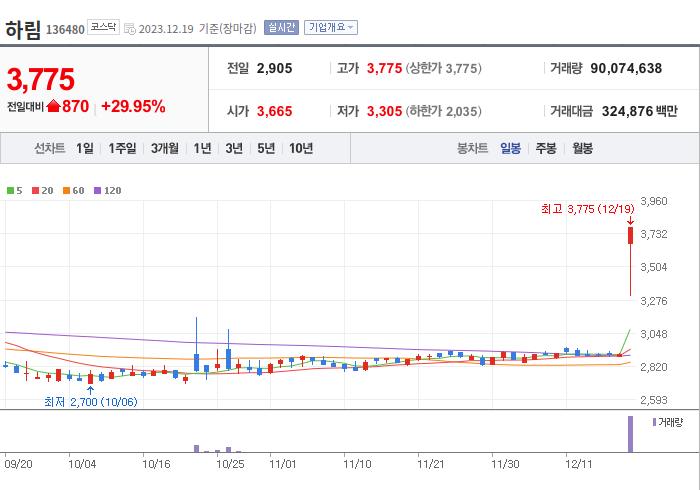Click the 실시간 real-time button

tap(281, 28)
